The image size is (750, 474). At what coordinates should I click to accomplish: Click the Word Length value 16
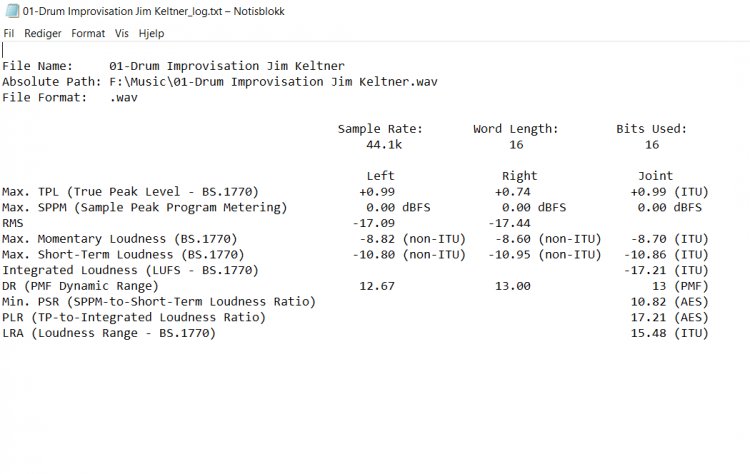(516, 144)
